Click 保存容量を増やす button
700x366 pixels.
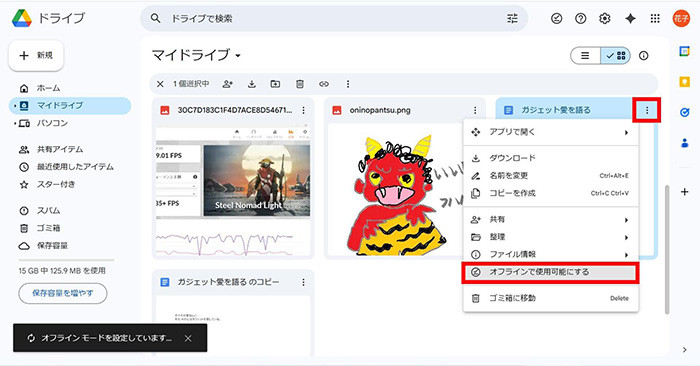(63, 293)
